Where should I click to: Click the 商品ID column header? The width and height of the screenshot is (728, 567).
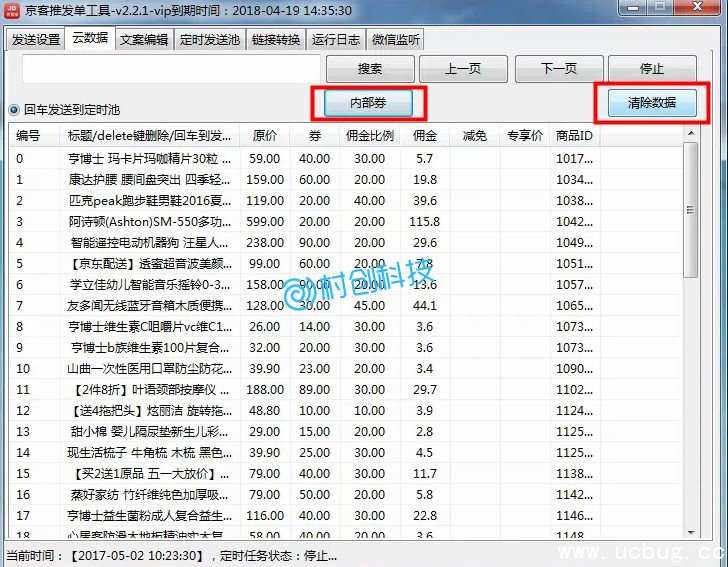click(574, 136)
